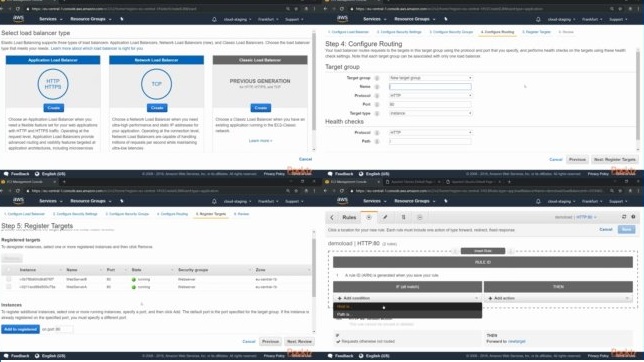
Task: Create a Network Load Balancer
Action: (157, 108)
